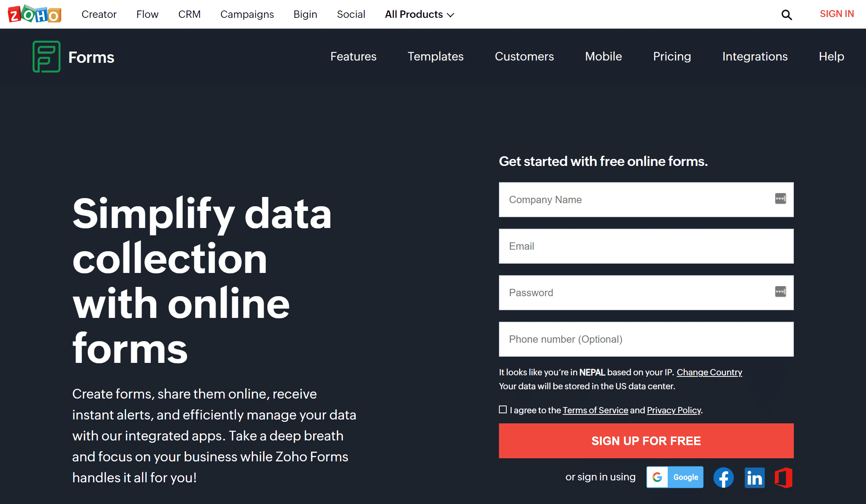Enable the Terms of Service checkbox
Image resolution: width=866 pixels, height=504 pixels.
click(x=503, y=410)
